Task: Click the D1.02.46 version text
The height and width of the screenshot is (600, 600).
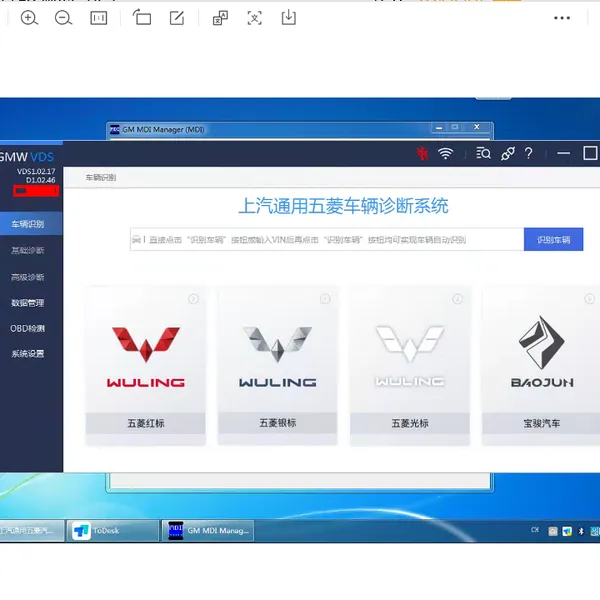Action: [x=41, y=180]
